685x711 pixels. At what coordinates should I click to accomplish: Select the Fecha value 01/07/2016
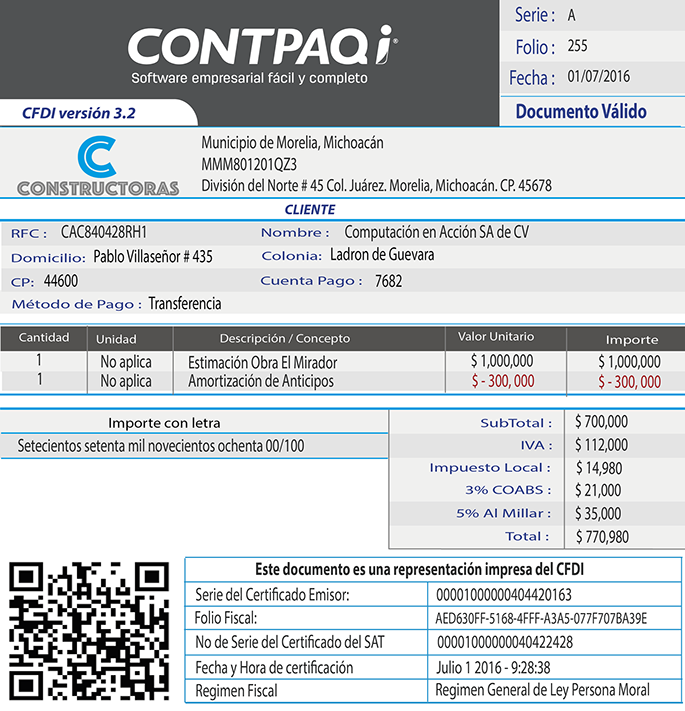598,76
